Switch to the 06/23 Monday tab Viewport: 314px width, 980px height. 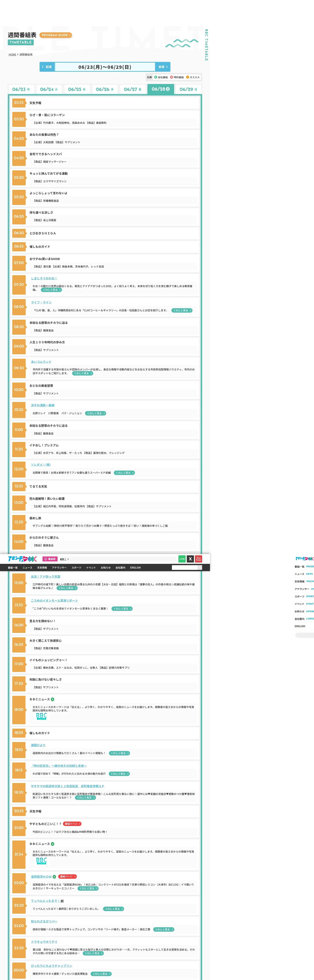click(21, 89)
